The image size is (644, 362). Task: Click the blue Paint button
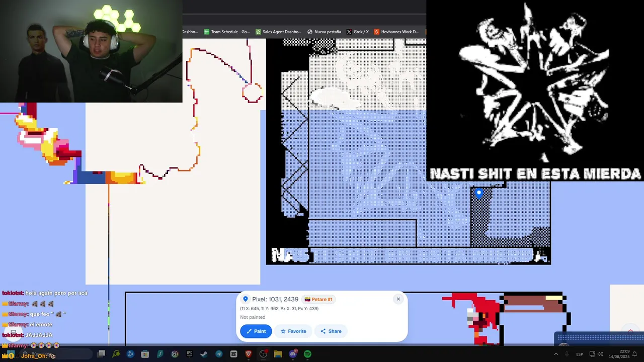coord(256,331)
